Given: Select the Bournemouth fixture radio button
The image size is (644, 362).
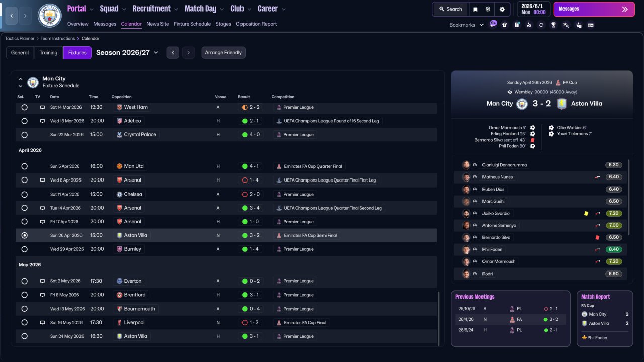Looking at the screenshot, I should (x=24, y=309).
